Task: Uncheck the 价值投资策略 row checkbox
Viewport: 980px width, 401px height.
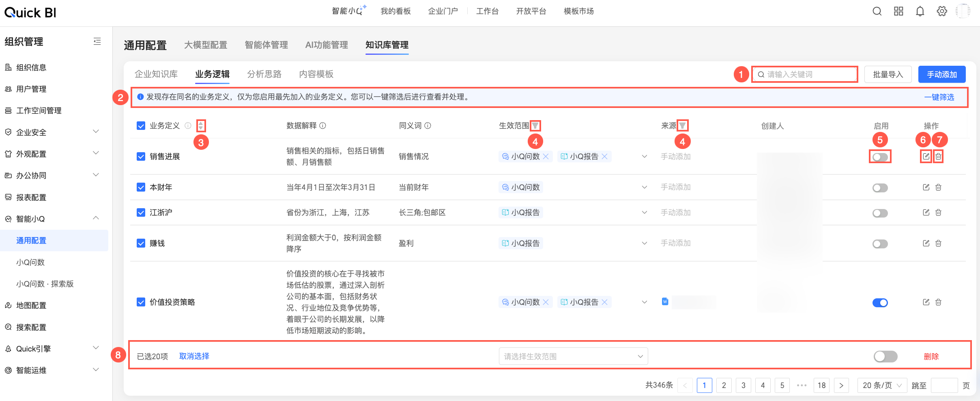Action: coord(141,302)
